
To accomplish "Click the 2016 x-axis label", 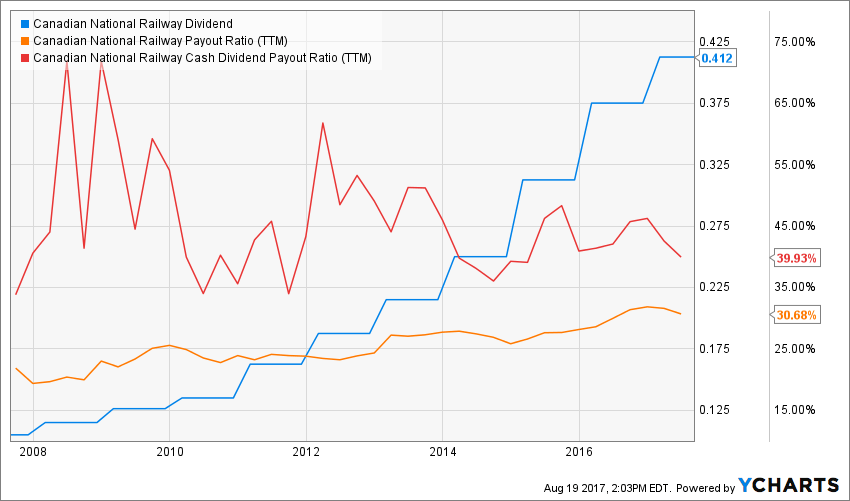I will pos(578,451).
